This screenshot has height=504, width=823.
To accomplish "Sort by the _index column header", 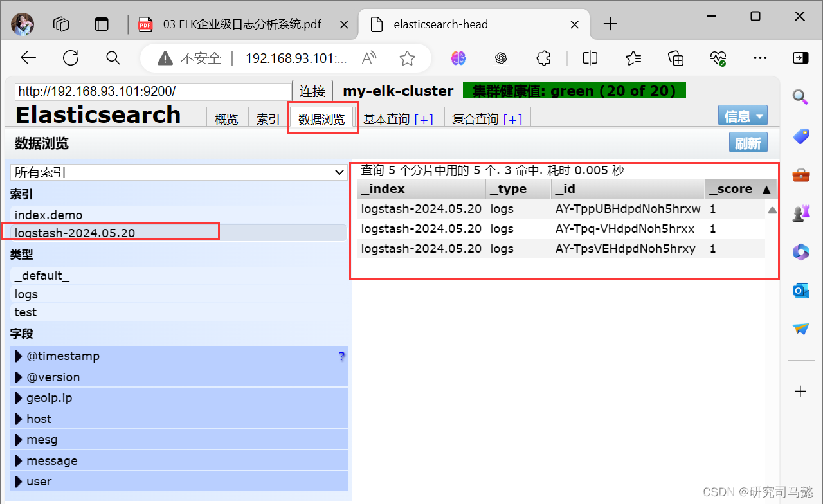I will pos(422,188).
